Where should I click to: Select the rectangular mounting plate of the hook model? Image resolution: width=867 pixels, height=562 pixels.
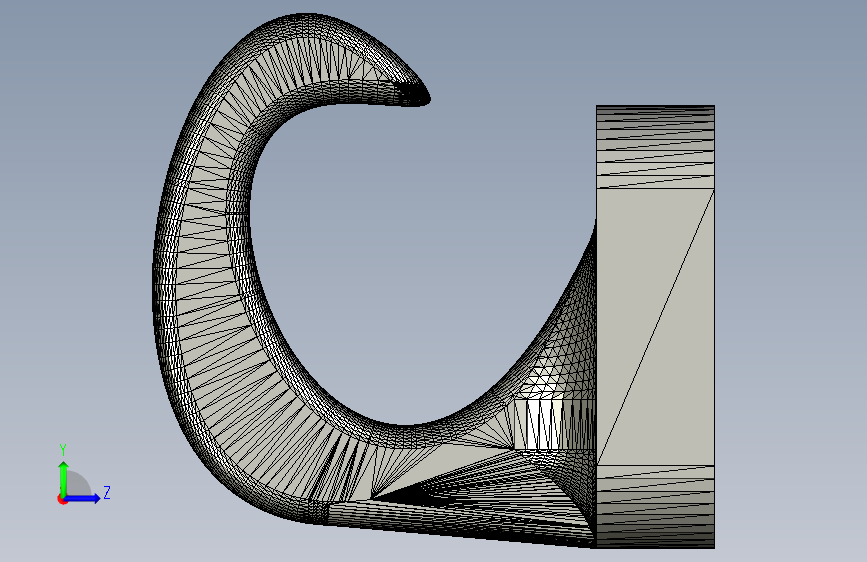[x=655, y=327]
